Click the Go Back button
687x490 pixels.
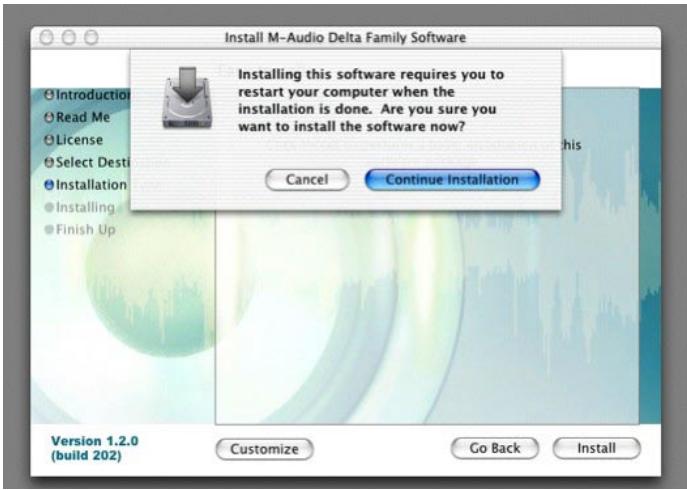coord(495,448)
